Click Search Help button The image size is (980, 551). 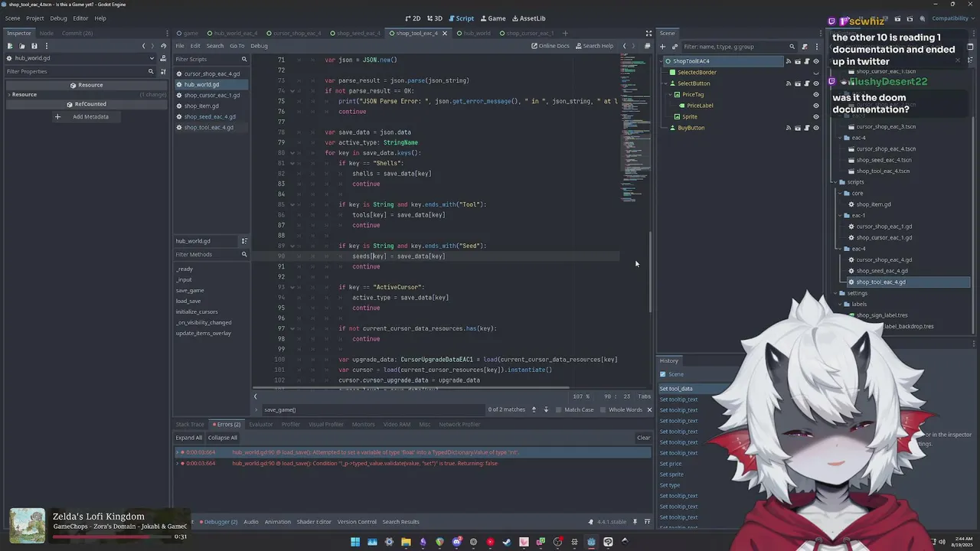click(594, 46)
